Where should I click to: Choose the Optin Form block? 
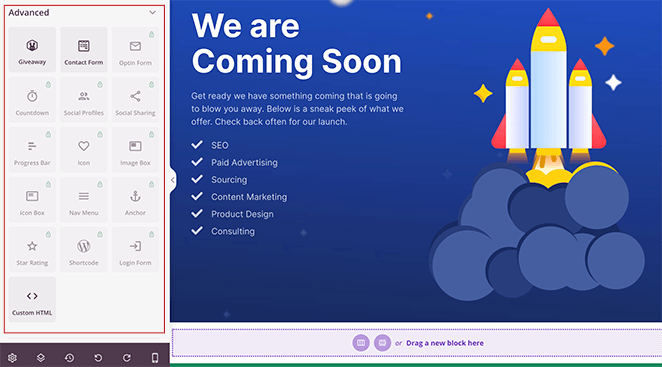(x=135, y=49)
